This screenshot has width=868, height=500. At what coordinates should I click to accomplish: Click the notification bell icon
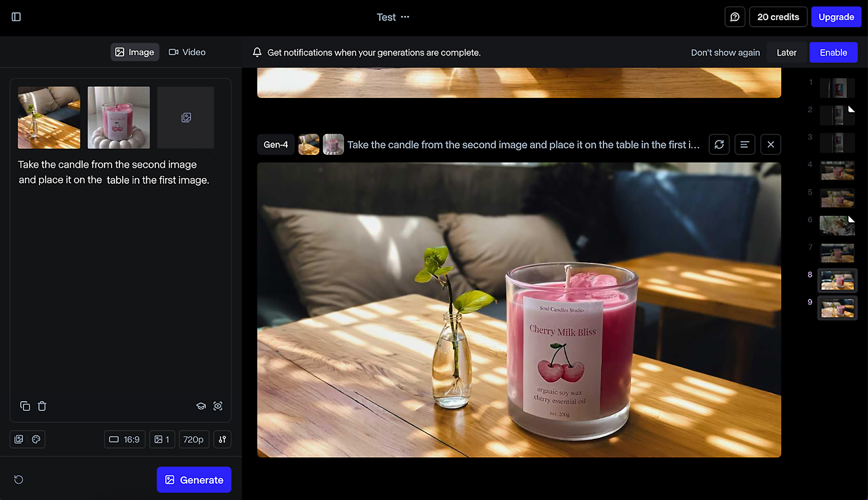pos(257,52)
